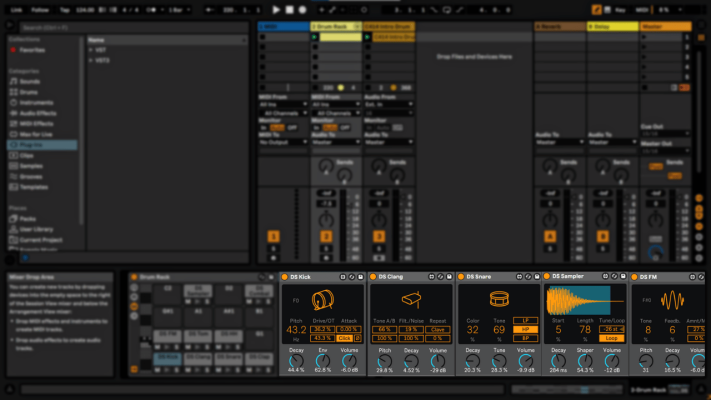The width and height of the screenshot is (711, 400).
Task: Save DS Sampler preset with disk icon
Action: (623, 276)
